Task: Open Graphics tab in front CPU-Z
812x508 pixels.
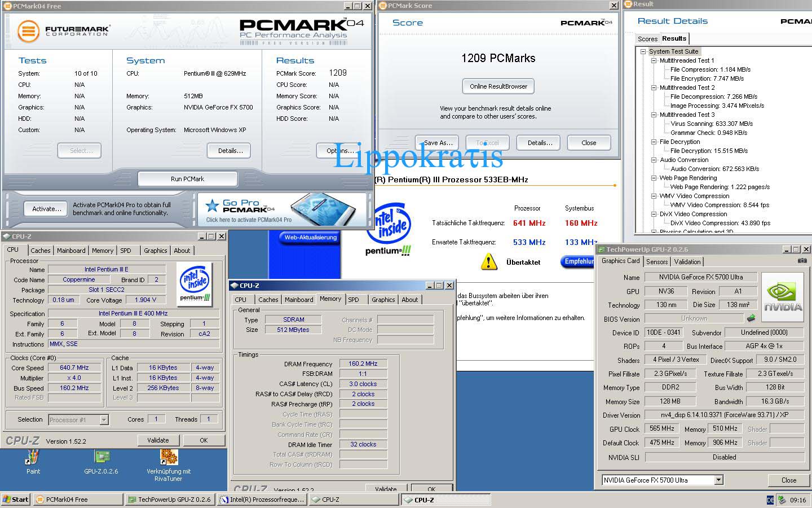Action: tap(383, 300)
